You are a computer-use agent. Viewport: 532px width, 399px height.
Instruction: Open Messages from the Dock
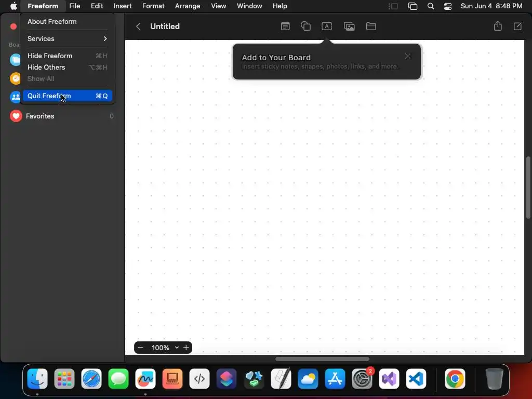point(118,379)
